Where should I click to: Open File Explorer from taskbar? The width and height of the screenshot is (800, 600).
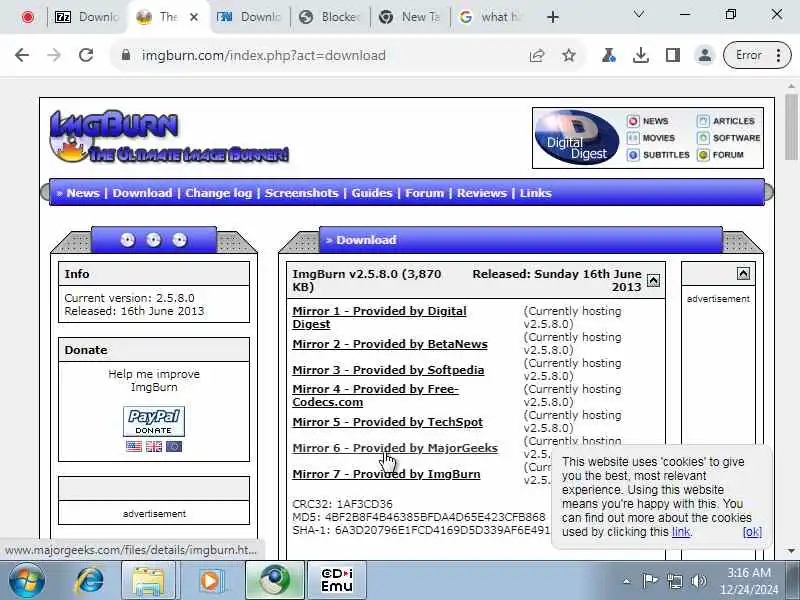148,581
